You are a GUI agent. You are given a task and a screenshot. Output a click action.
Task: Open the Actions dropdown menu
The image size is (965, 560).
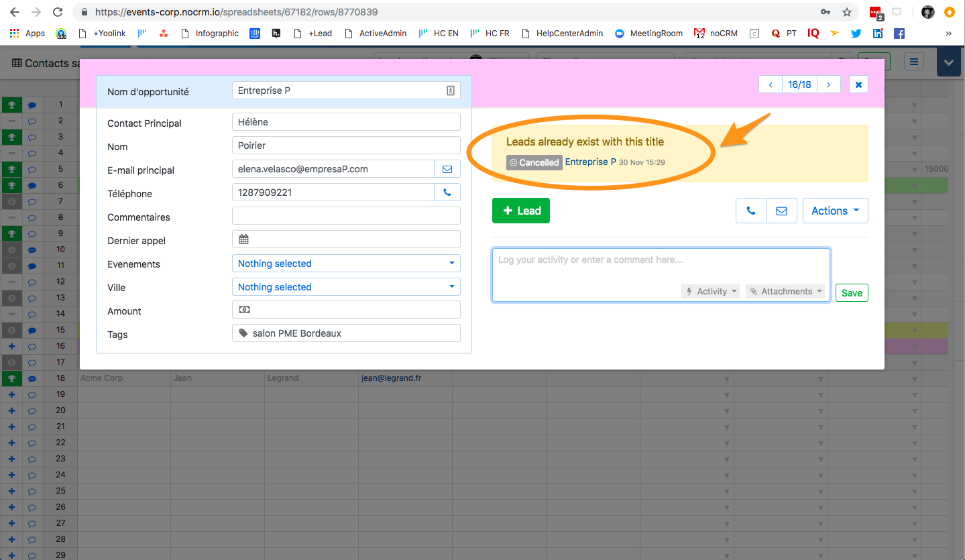pyautogui.click(x=835, y=211)
